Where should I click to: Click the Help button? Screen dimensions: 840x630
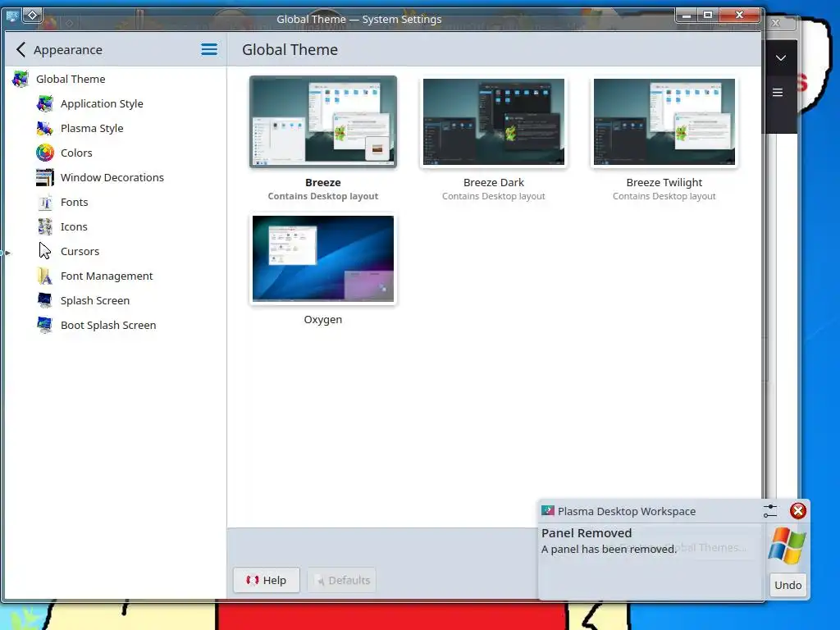[x=267, y=580]
